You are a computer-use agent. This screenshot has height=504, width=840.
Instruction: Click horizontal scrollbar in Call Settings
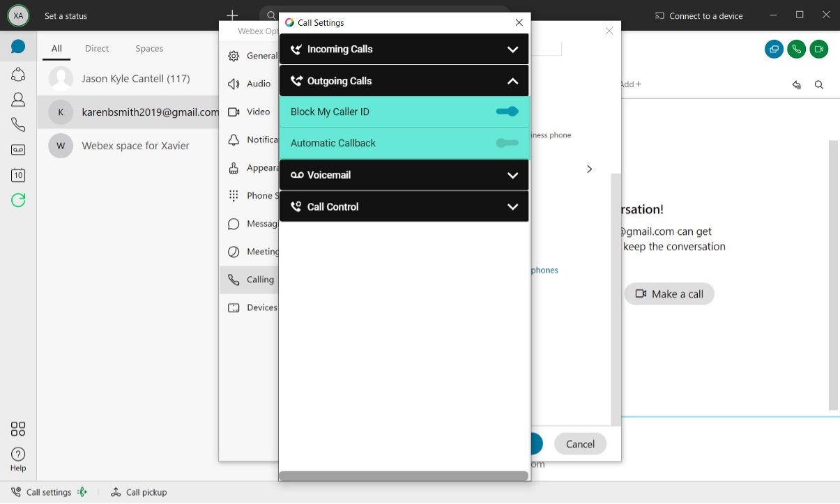(x=403, y=476)
